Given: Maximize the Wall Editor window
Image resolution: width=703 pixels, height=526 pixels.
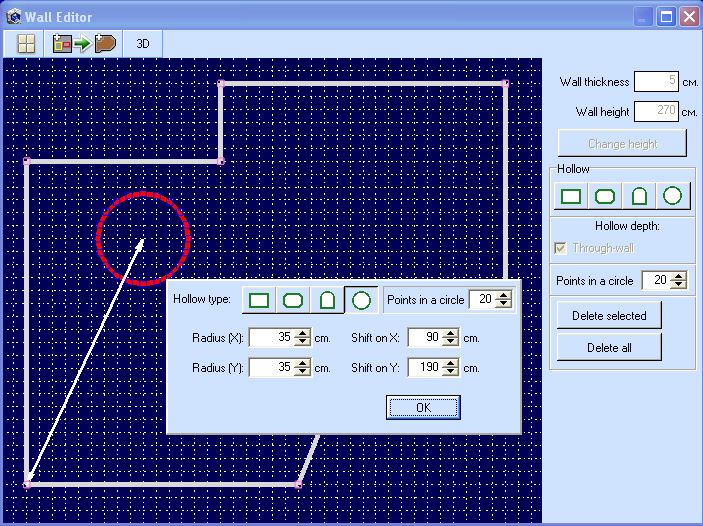Looking at the screenshot, I should [x=666, y=17].
